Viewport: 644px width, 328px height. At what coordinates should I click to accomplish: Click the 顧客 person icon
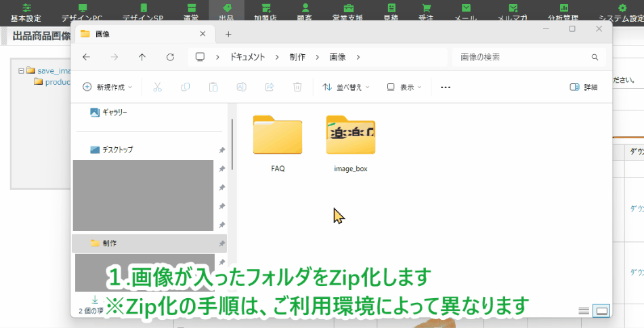click(305, 8)
